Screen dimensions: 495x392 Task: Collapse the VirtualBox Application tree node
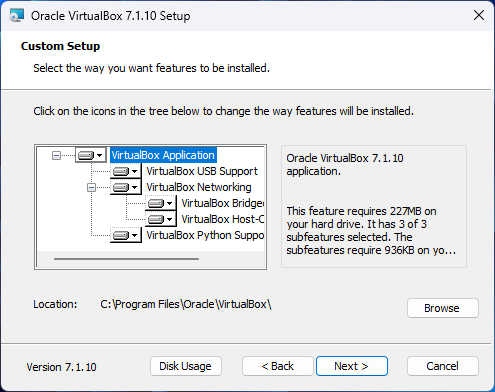(57, 155)
